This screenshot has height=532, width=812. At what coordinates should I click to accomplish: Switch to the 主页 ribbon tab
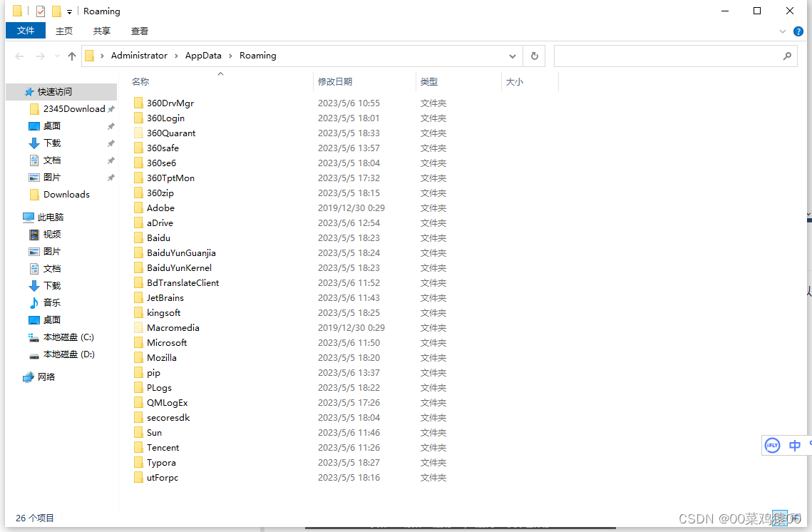point(64,31)
